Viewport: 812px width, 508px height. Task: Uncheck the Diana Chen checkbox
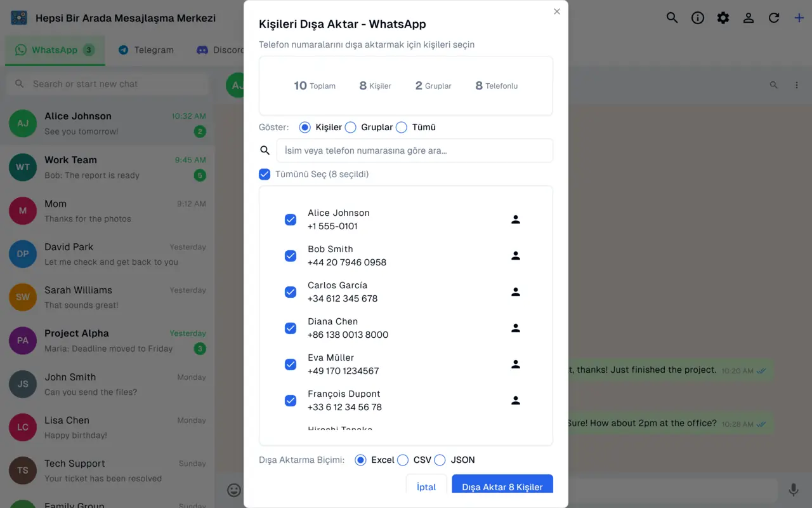291,328
